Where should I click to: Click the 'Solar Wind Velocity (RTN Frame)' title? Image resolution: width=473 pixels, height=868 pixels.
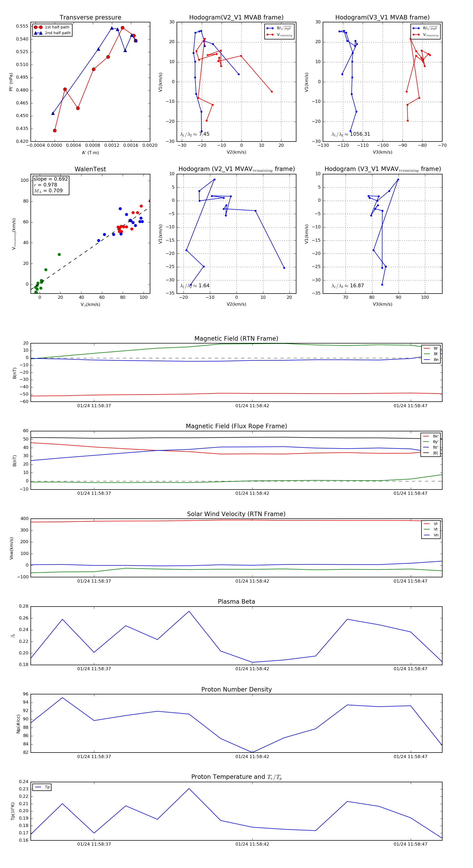point(236,514)
